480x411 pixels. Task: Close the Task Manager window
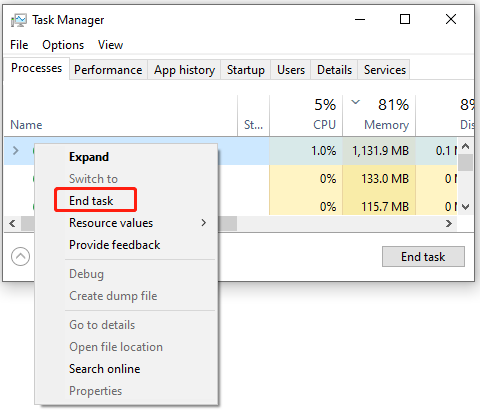pos(451,19)
